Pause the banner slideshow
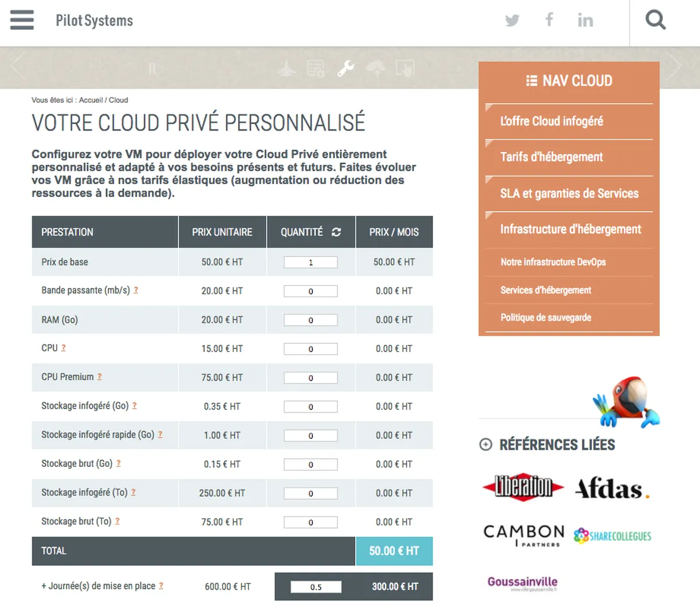The height and width of the screenshot is (612, 700). 152,69
